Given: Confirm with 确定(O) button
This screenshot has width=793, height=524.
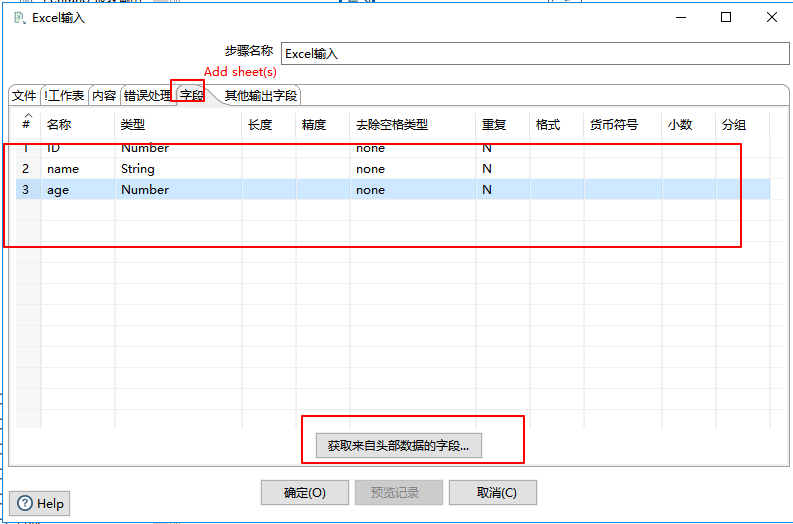Looking at the screenshot, I should tap(304, 493).
